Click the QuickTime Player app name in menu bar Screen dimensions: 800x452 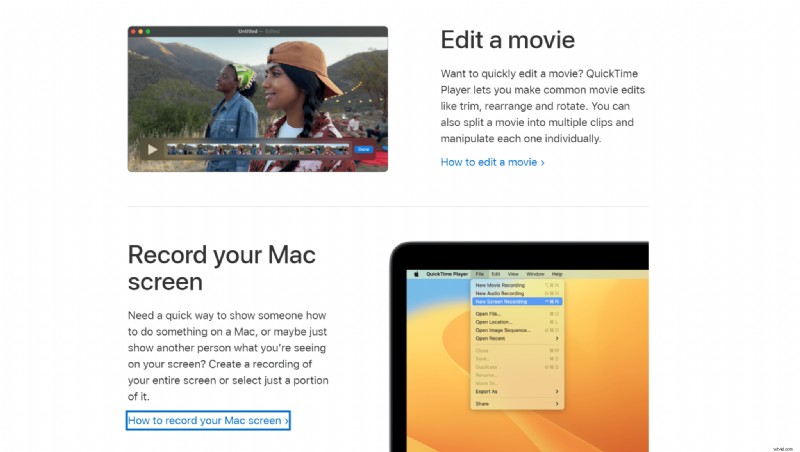(x=446, y=273)
